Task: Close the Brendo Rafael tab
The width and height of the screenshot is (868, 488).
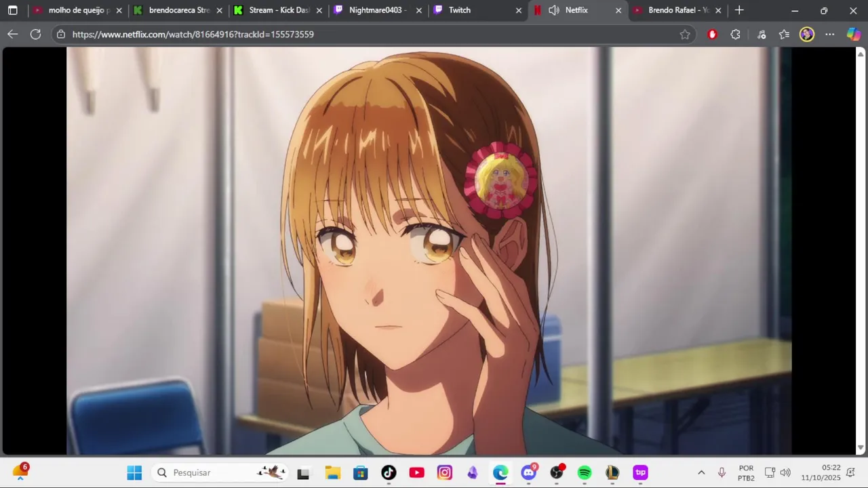Action: 718,10
